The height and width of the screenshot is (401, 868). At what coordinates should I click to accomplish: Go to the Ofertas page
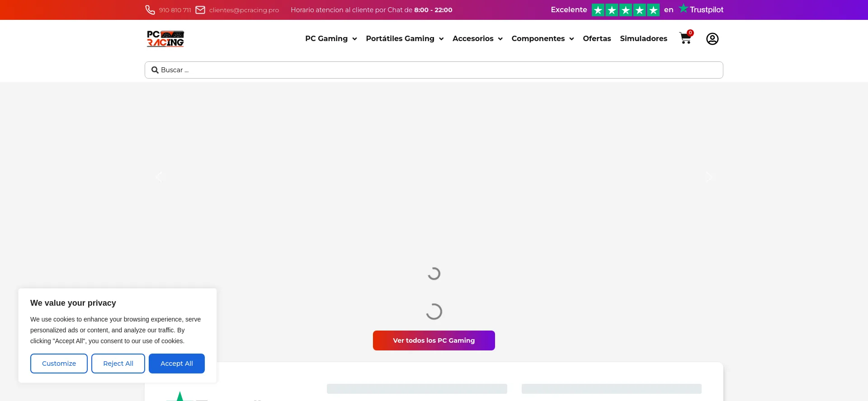[x=597, y=39]
